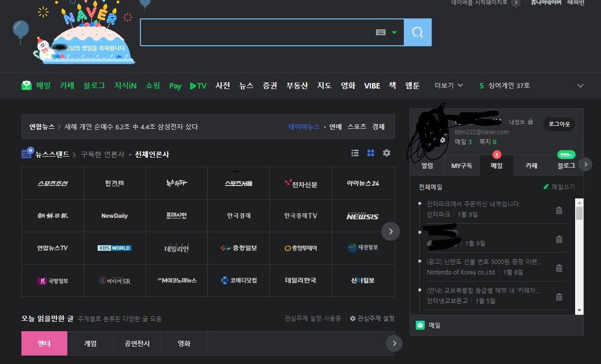The height and width of the screenshot is (364, 601).
Task: Open the on-screen keyboard icon in search box
Action: click(x=381, y=32)
